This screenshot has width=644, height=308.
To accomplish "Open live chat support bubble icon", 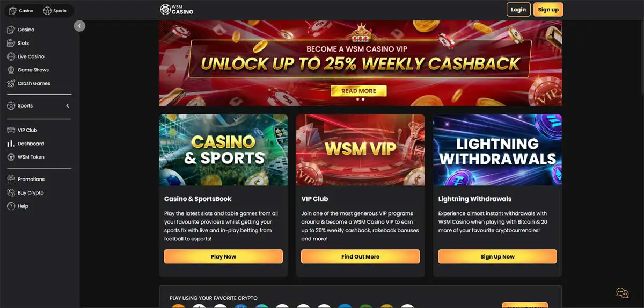I will click(622, 293).
